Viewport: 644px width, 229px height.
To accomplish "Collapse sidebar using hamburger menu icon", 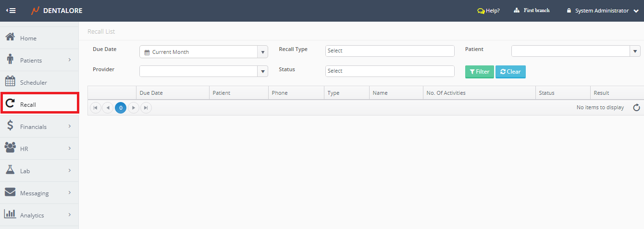I will (x=11, y=11).
